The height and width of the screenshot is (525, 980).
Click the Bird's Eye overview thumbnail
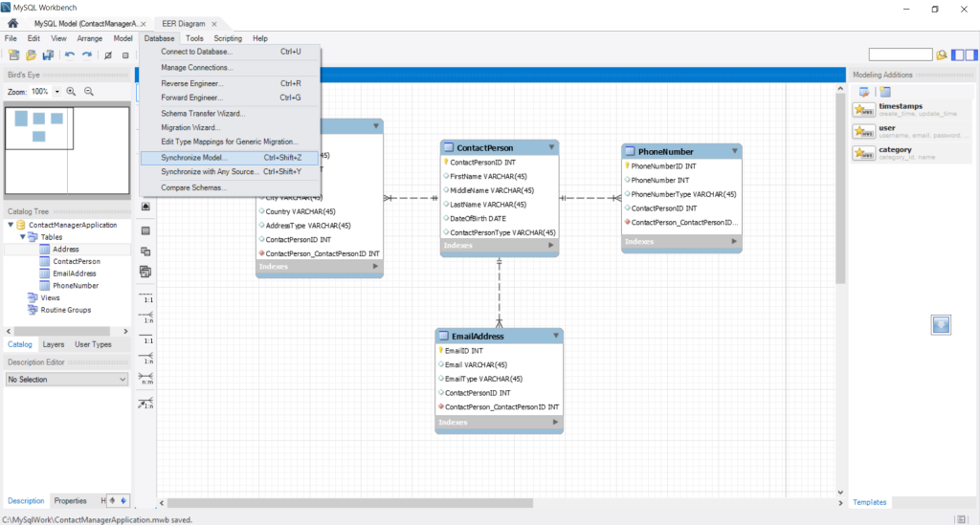68,150
